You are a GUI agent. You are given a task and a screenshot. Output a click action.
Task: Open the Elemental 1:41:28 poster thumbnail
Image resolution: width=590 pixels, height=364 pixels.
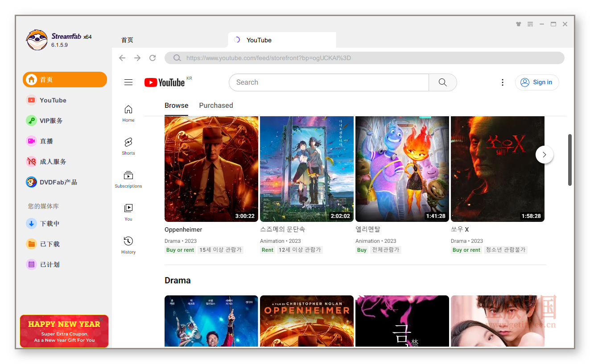coord(402,169)
